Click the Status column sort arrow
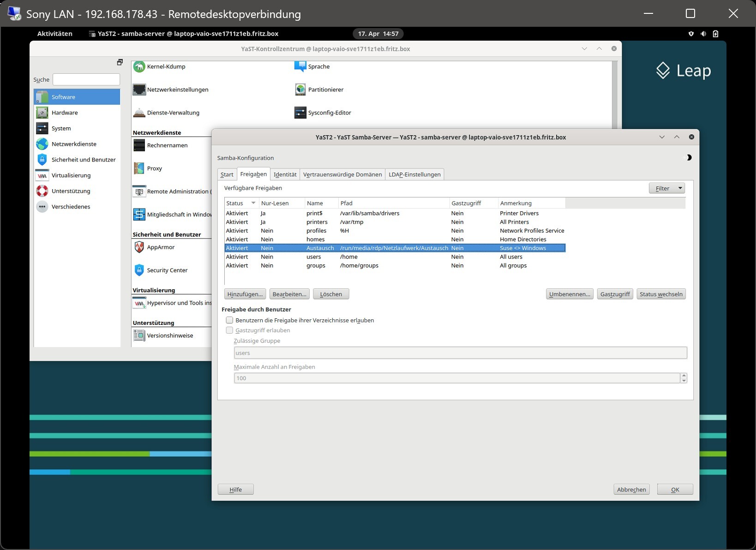Image resolution: width=756 pixels, height=550 pixels. (253, 203)
